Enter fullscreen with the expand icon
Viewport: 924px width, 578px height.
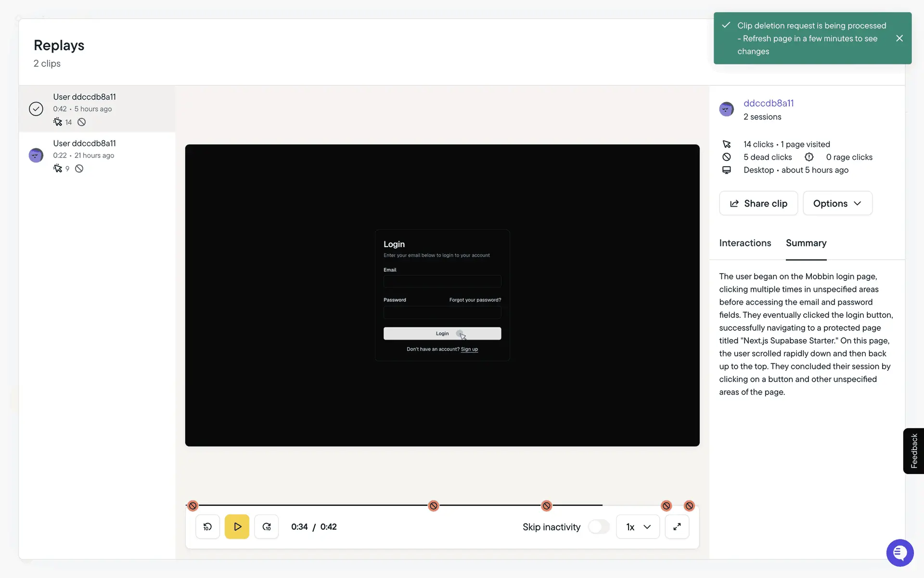[677, 526]
